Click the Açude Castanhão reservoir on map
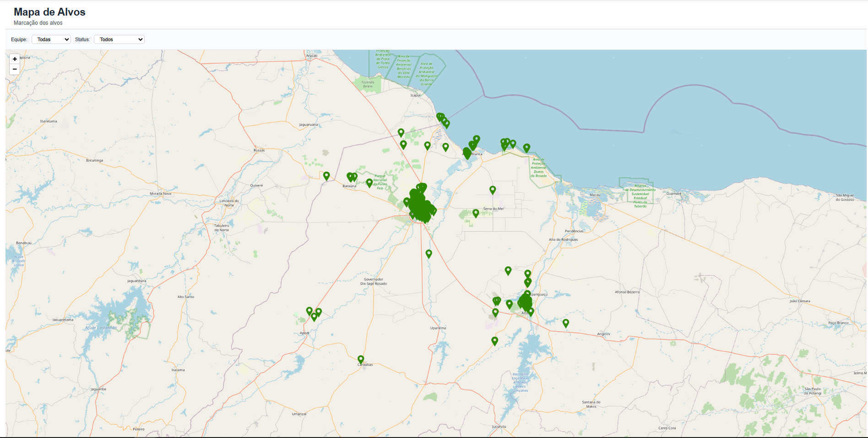The image size is (868, 438). (x=101, y=328)
